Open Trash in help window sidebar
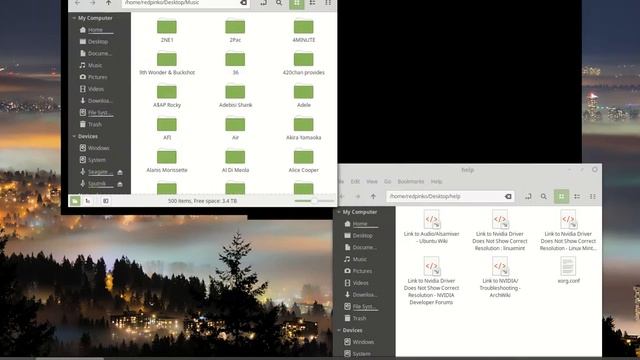This screenshot has width=640, height=360. coord(356,318)
